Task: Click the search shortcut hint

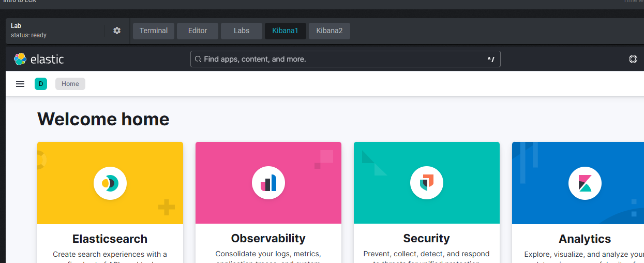Action: coord(491,60)
